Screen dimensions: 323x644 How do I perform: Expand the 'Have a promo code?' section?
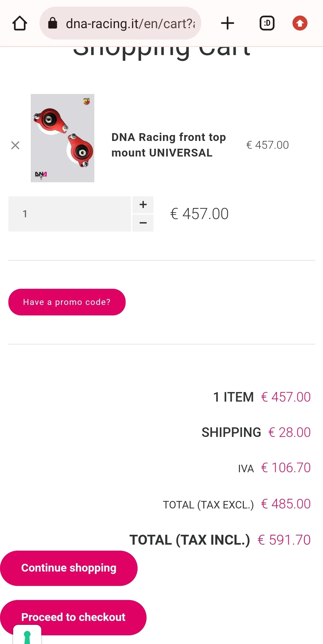click(67, 302)
